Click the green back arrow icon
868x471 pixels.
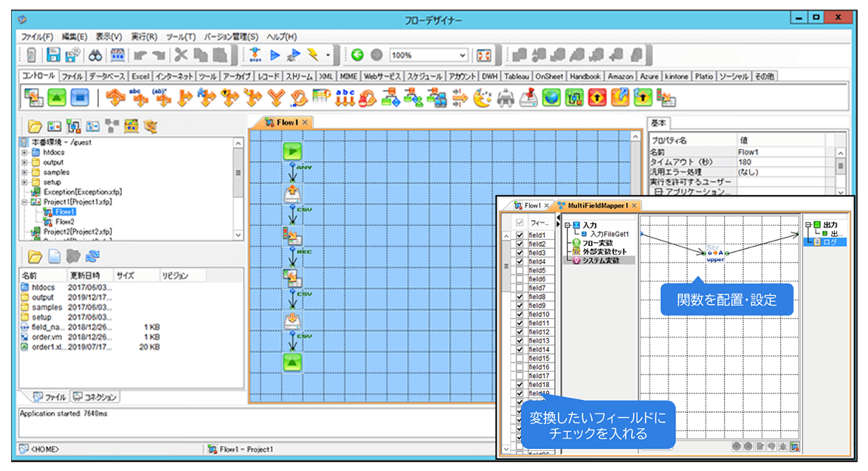[x=357, y=55]
